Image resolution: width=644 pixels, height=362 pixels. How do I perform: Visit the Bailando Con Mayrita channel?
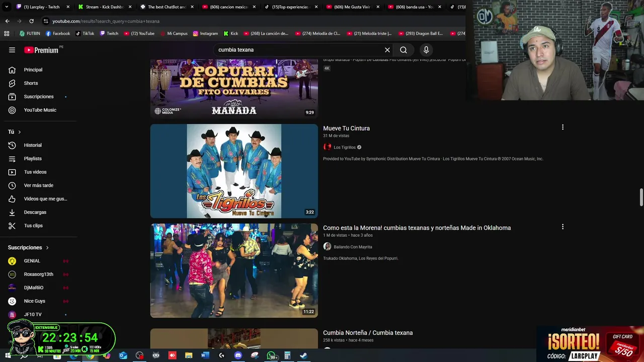[x=353, y=247]
